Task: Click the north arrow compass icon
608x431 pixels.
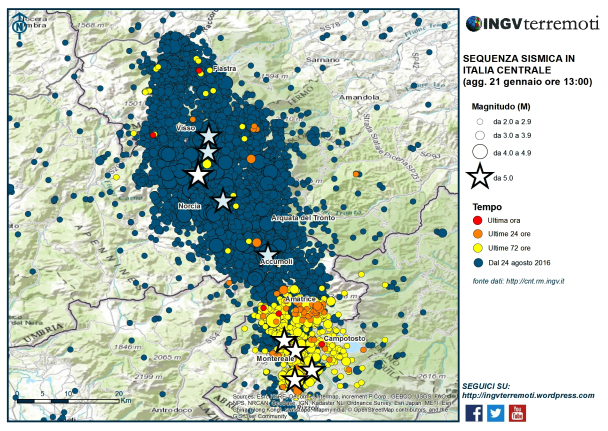Action: [19, 26]
